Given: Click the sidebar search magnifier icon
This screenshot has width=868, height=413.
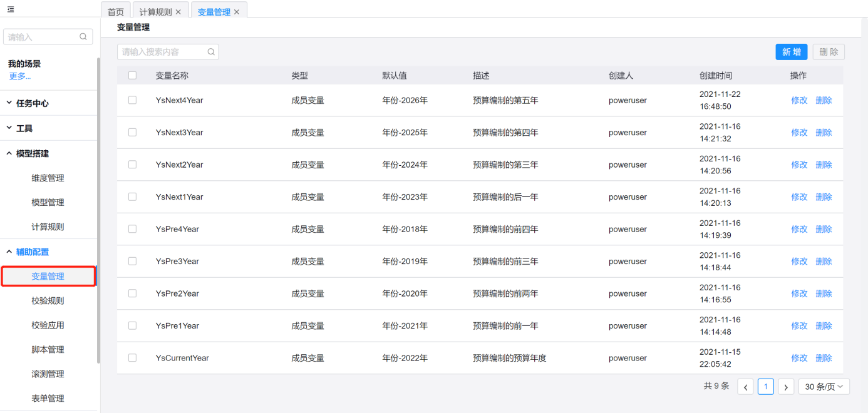Looking at the screenshot, I should click(83, 37).
